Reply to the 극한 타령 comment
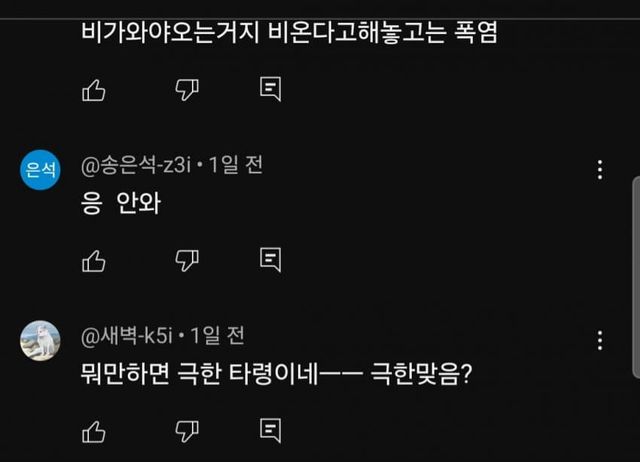The image size is (640, 462). [270, 431]
